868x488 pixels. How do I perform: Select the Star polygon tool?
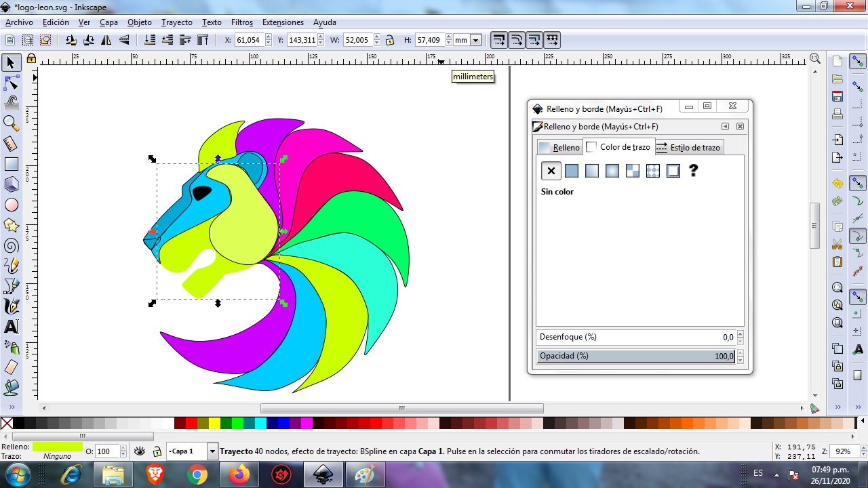click(11, 225)
